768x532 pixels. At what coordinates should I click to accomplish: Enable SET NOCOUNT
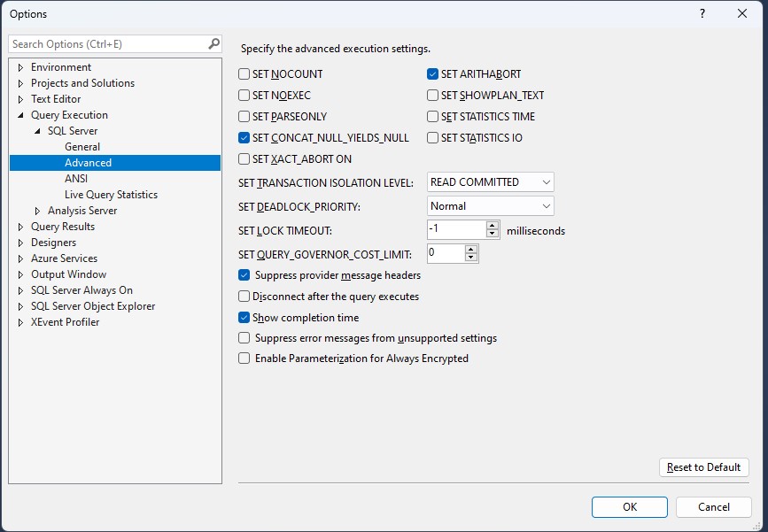click(x=244, y=74)
